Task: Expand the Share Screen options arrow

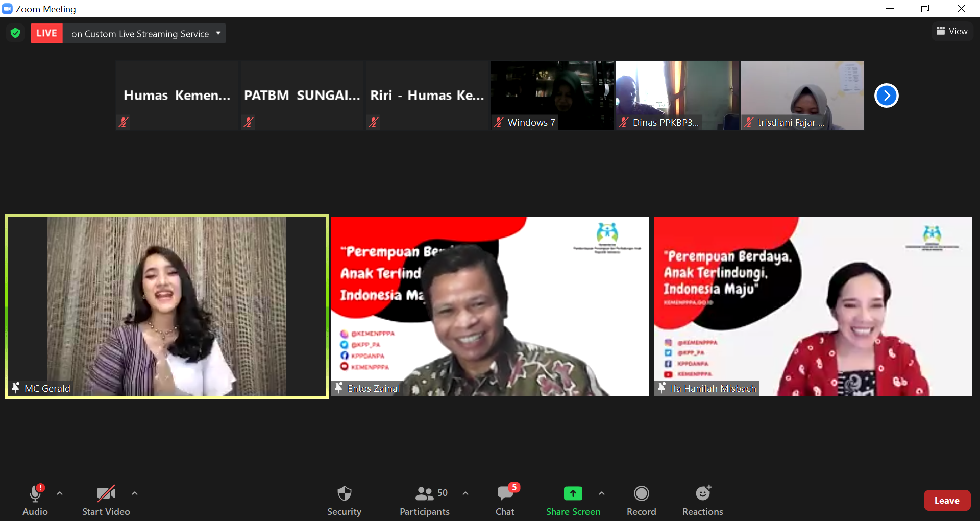Action: (x=602, y=493)
